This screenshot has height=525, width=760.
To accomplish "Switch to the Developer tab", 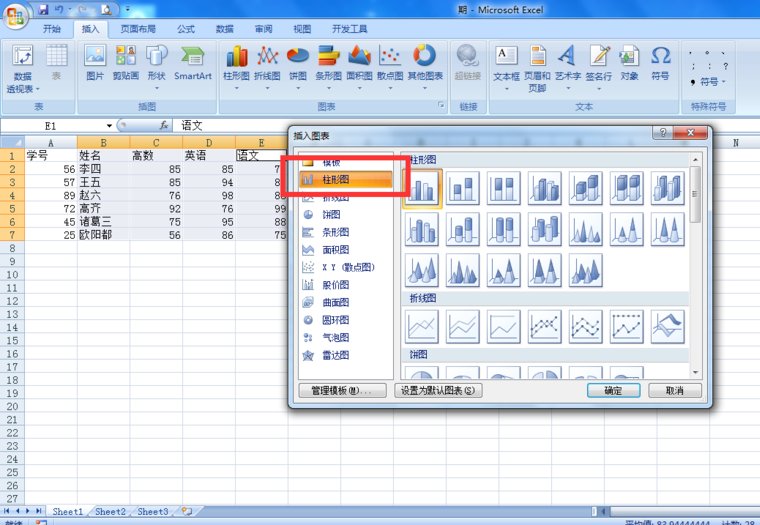I will point(349,29).
